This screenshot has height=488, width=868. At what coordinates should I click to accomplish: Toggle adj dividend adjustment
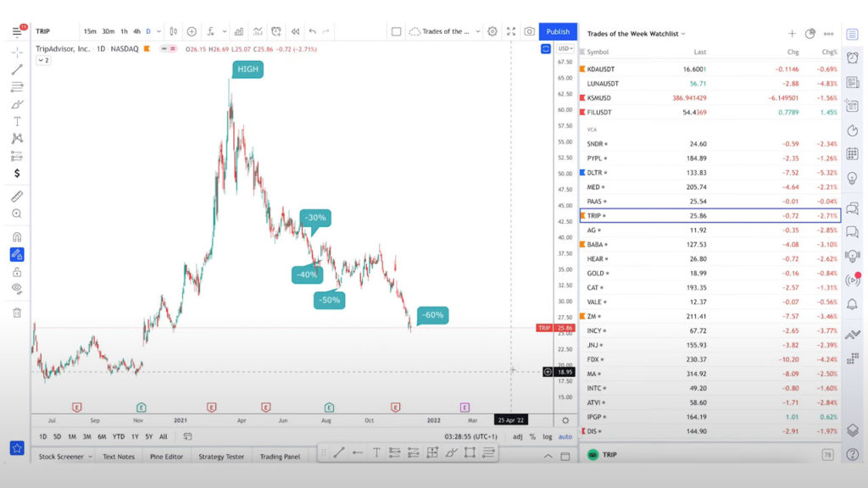[518, 436]
